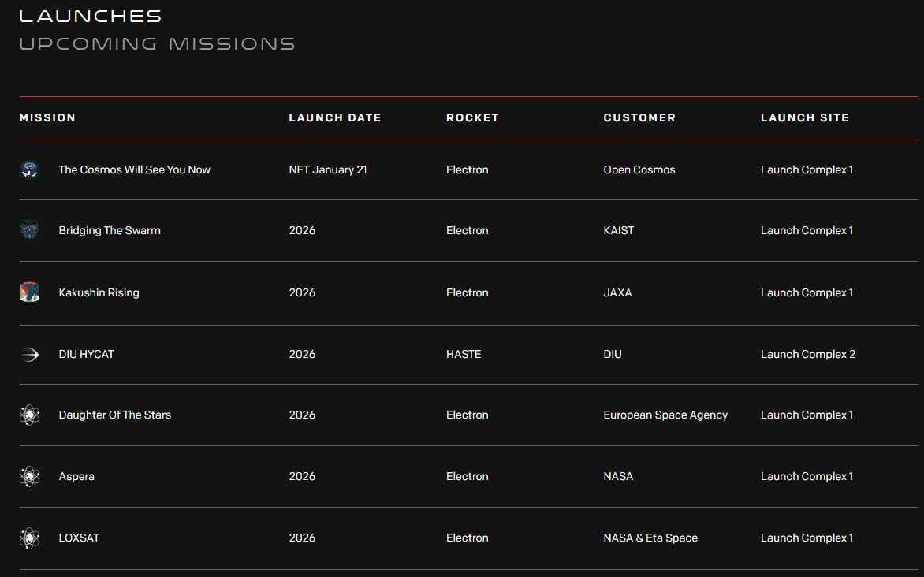The width and height of the screenshot is (924, 577).
Task: Click Kakushin Rising mission patch icon
Action: (29, 292)
